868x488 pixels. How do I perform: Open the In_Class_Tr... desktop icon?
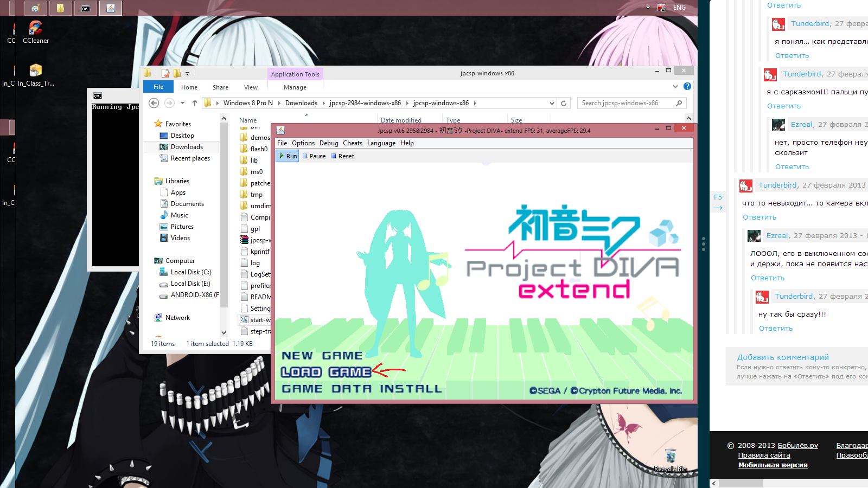coord(36,75)
